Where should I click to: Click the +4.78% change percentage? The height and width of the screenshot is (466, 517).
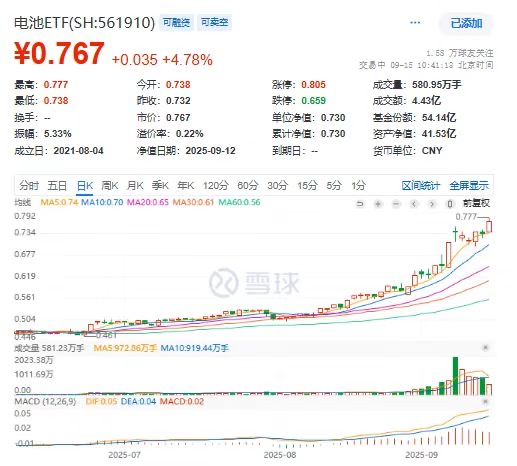pos(187,60)
